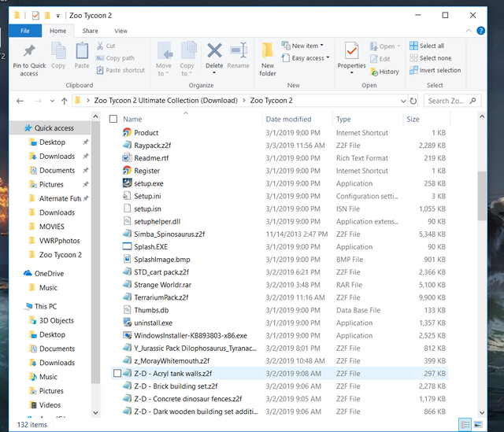Click the Select all icon
The height and width of the screenshot is (432, 504).
[x=413, y=46]
